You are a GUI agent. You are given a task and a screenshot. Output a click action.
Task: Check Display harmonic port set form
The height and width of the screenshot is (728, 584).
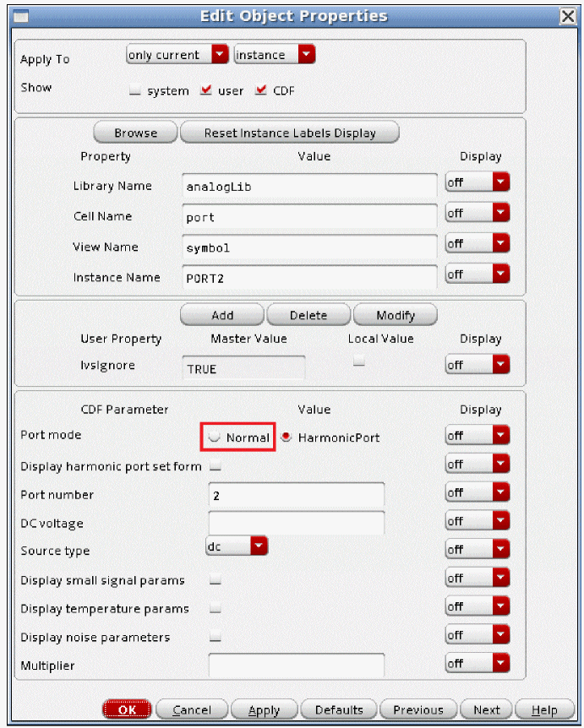pos(216,465)
